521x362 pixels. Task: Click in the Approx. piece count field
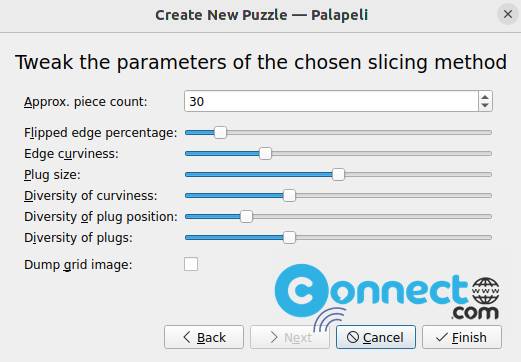point(331,101)
